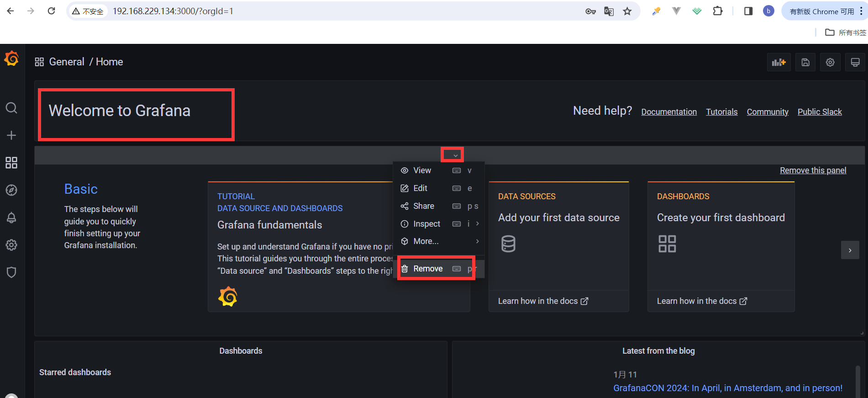
Task: Open Learn how in docs on dashboards card
Action: point(702,301)
